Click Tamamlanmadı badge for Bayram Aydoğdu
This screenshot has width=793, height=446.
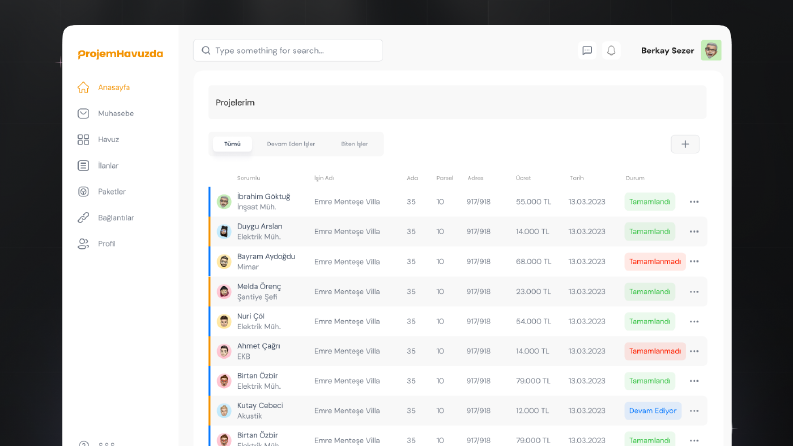[x=655, y=261]
